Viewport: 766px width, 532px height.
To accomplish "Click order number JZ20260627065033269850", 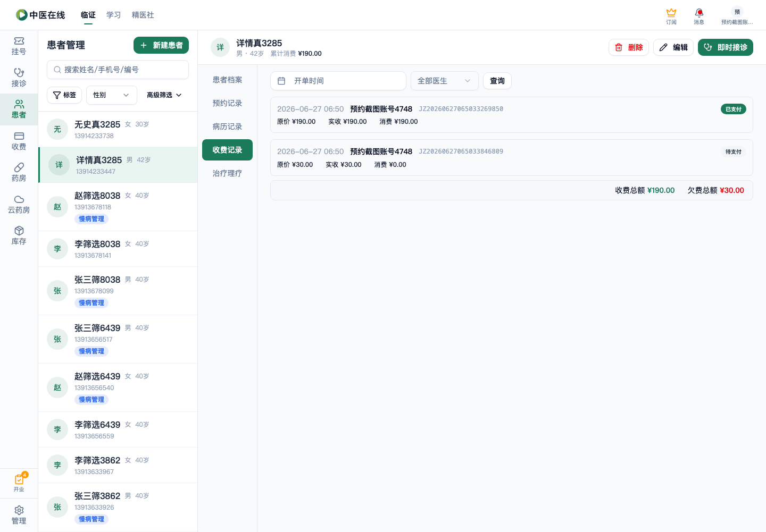I will 461,109.
